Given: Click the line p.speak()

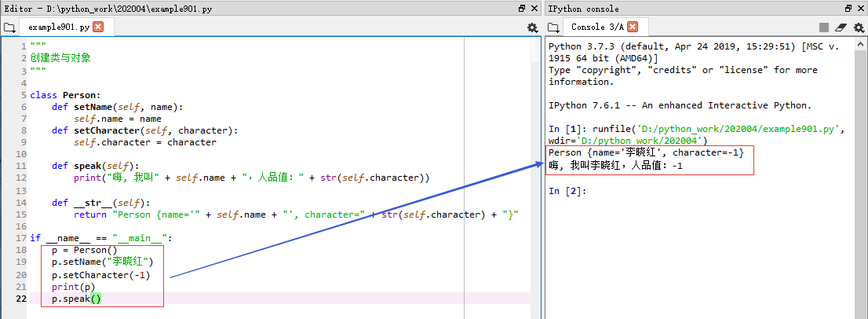Looking at the screenshot, I should click(77, 299).
